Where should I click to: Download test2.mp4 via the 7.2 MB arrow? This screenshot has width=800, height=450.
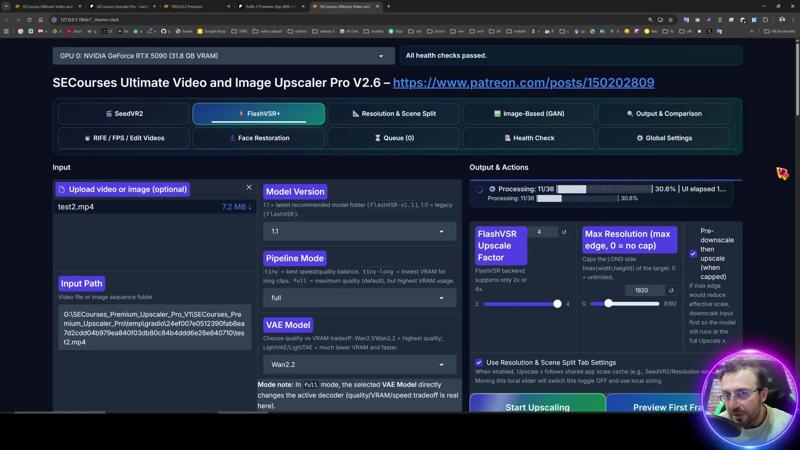[x=236, y=207]
